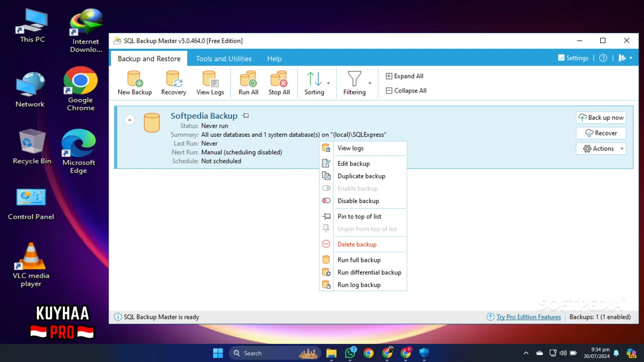The image size is (644, 362).
Task: Open Control Panel desktop icon
Action: (31, 204)
